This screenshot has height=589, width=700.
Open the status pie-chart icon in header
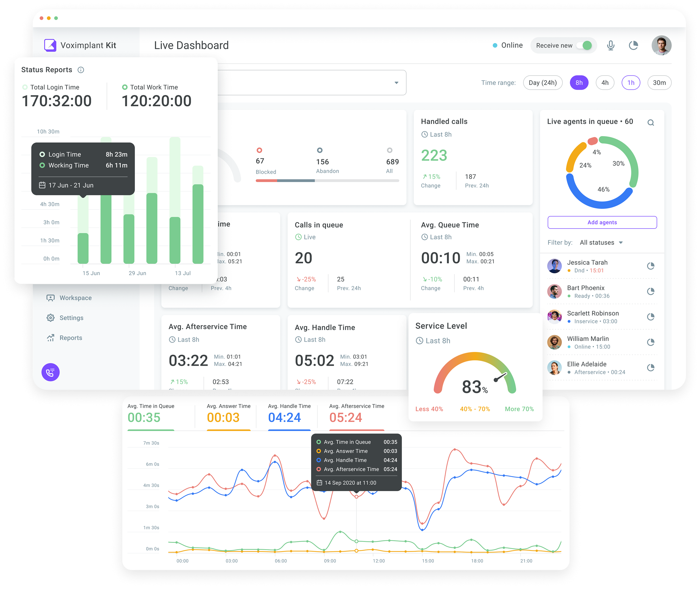point(633,45)
